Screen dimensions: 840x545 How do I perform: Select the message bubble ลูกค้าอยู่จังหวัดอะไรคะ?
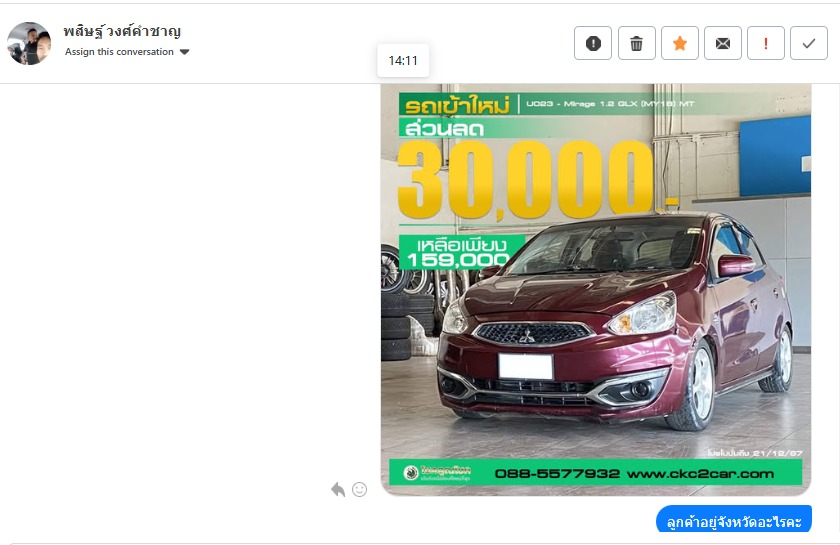[734, 520]
